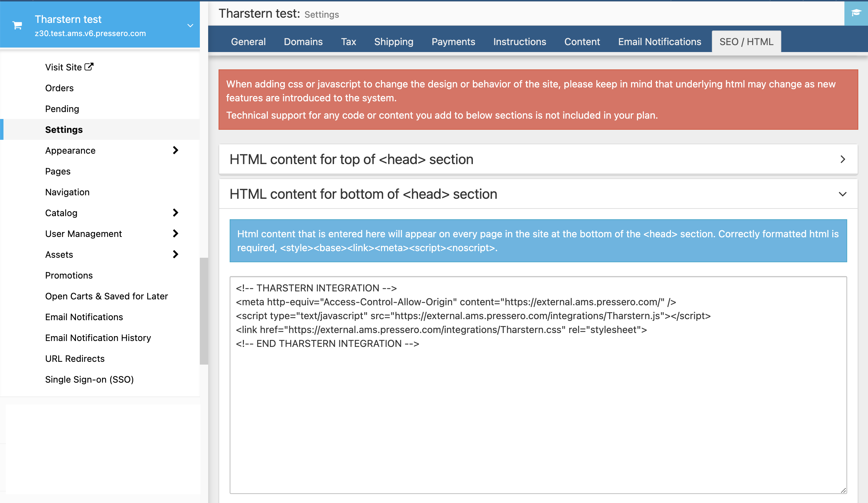Select the Email Notifications tab
Screen dimensions: 868x503
pyautogui.click(x=660, y=42)
